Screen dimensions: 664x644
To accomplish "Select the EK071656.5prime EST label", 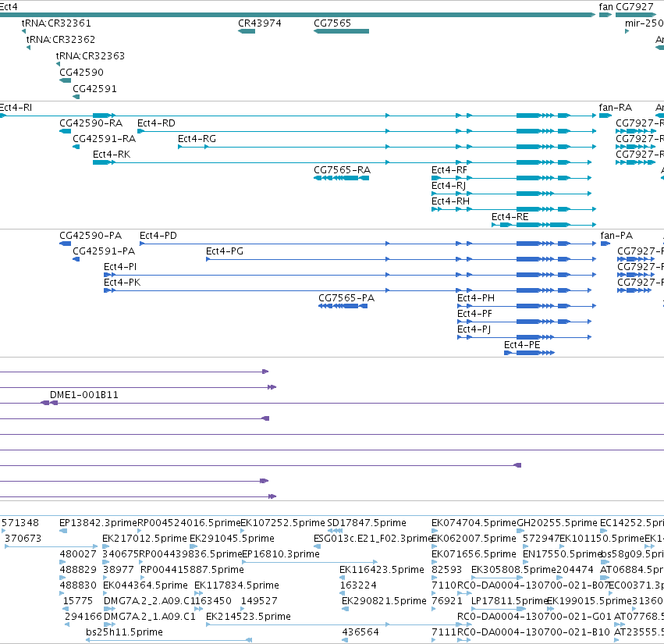I will [474, 554].
